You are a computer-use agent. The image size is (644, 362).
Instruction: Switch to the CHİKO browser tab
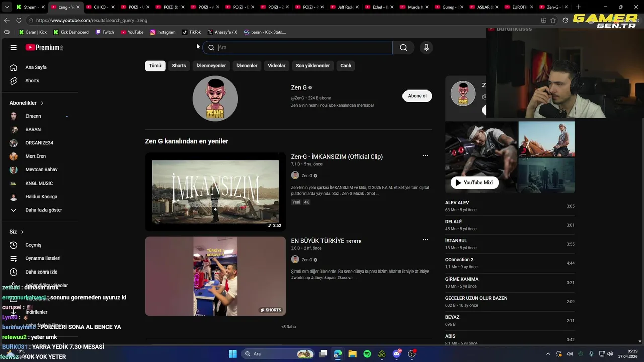(x=100, y=7)
